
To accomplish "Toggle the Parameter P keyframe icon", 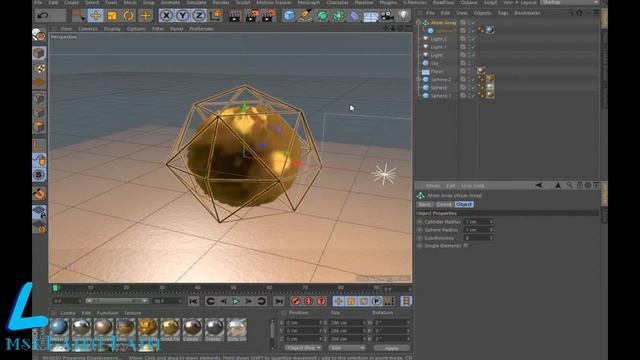I will coord(376,302).
